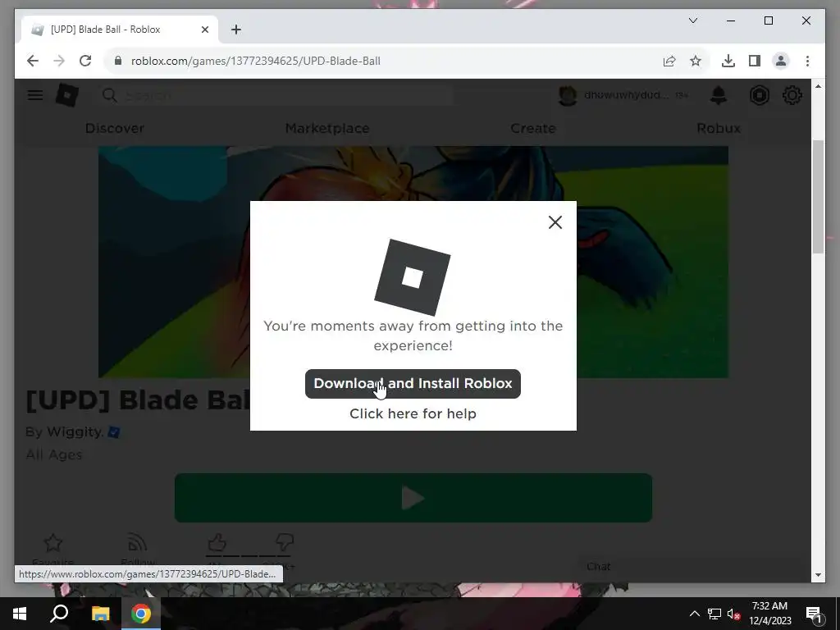Click the All Ages rating text

(54, 454)
